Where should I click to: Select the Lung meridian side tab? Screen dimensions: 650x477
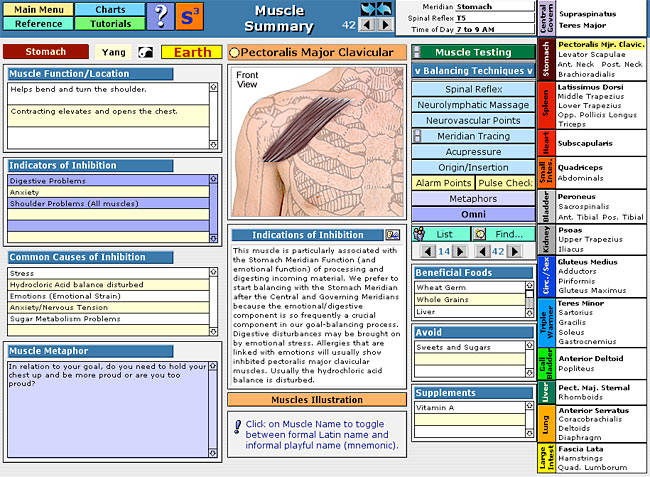pyautogui.click(x=546, y=424)
